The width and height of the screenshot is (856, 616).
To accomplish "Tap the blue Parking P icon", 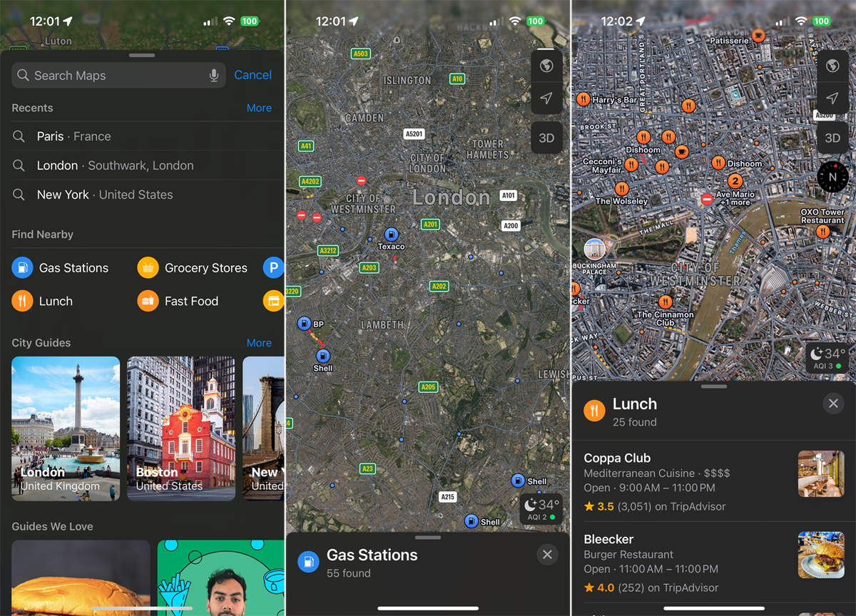I will coord(274,268).
